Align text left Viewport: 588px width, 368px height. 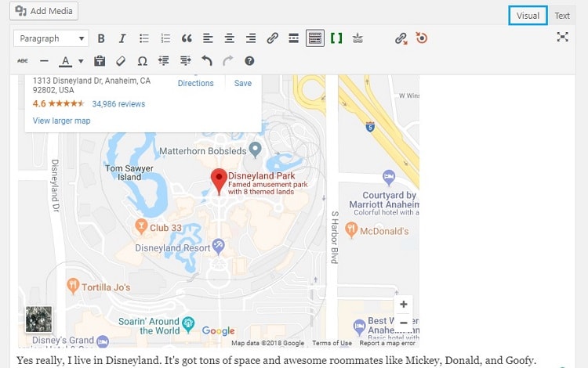tap(208, 38)
